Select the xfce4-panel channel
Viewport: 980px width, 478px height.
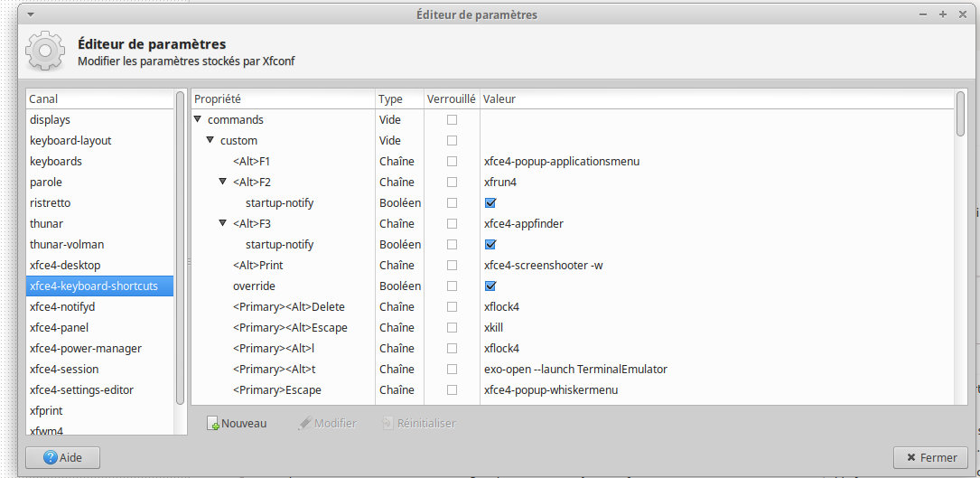point(59,327)
